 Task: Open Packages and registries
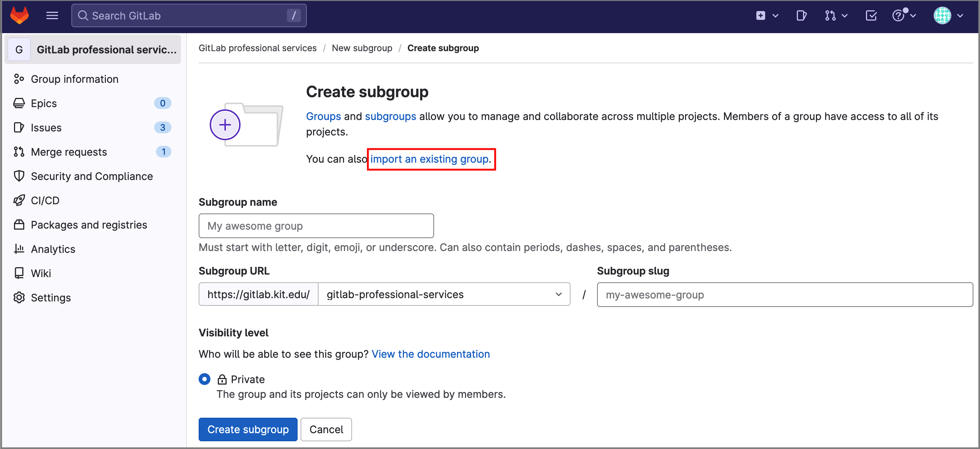point(89,224)
